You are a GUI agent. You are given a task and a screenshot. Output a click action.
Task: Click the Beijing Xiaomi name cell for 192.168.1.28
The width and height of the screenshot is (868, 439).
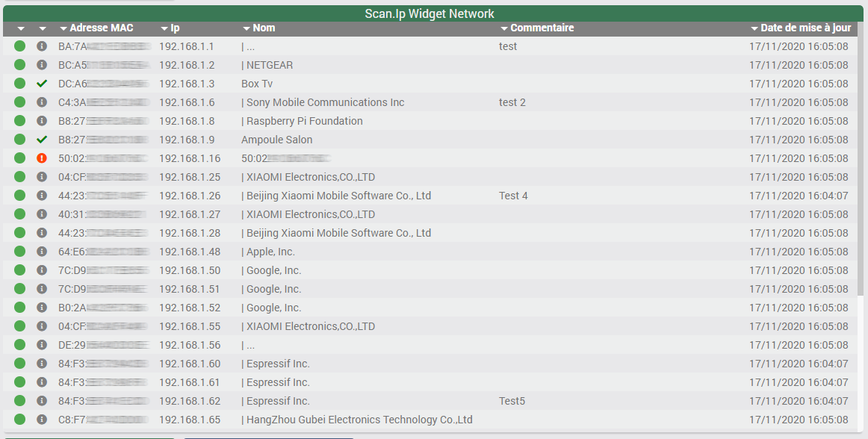(336, 233)
